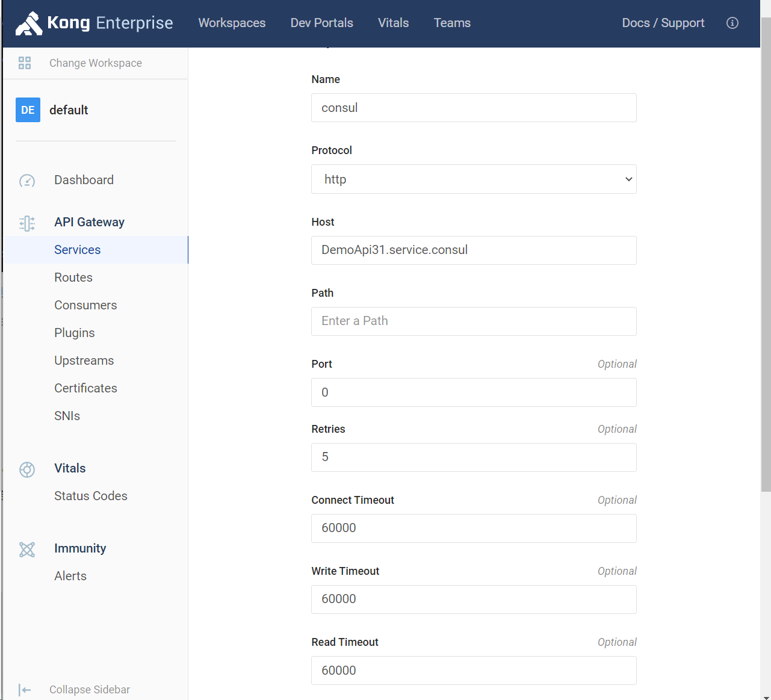Click the Immunity icon
771x700 pixels.
tap(27, 550)
